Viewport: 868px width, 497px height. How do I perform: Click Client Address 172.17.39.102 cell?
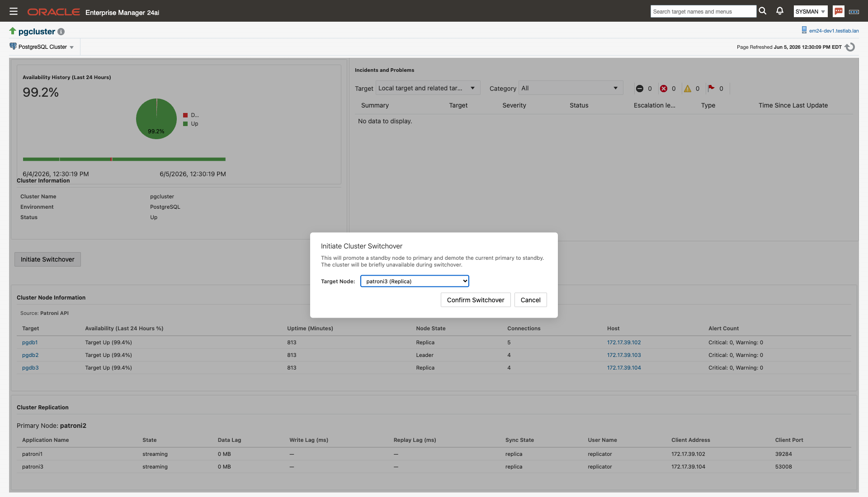pyautogui.click(x=688, y=454)
